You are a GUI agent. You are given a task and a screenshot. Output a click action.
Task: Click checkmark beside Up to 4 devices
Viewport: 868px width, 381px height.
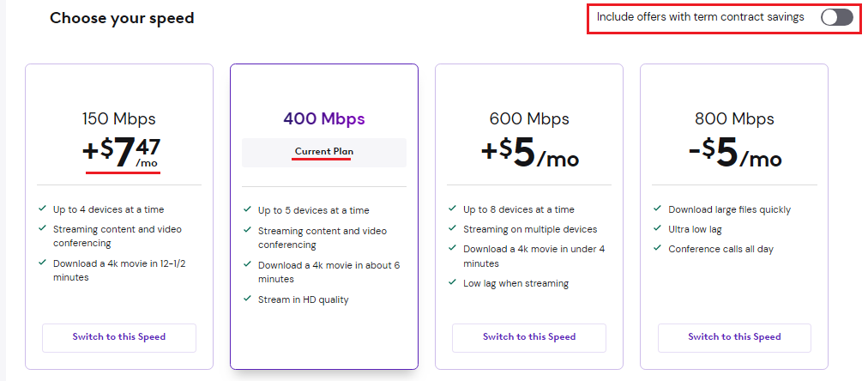[42, 209]
